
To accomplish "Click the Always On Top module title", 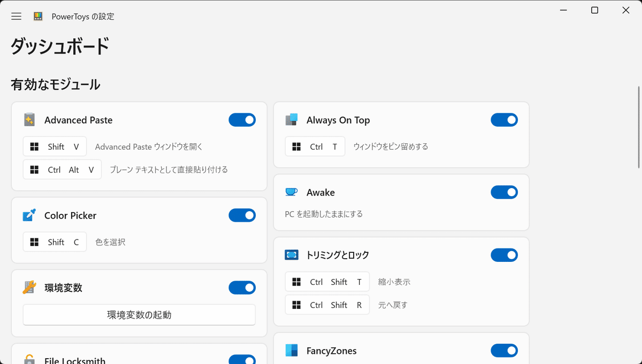I will point(338,120).
